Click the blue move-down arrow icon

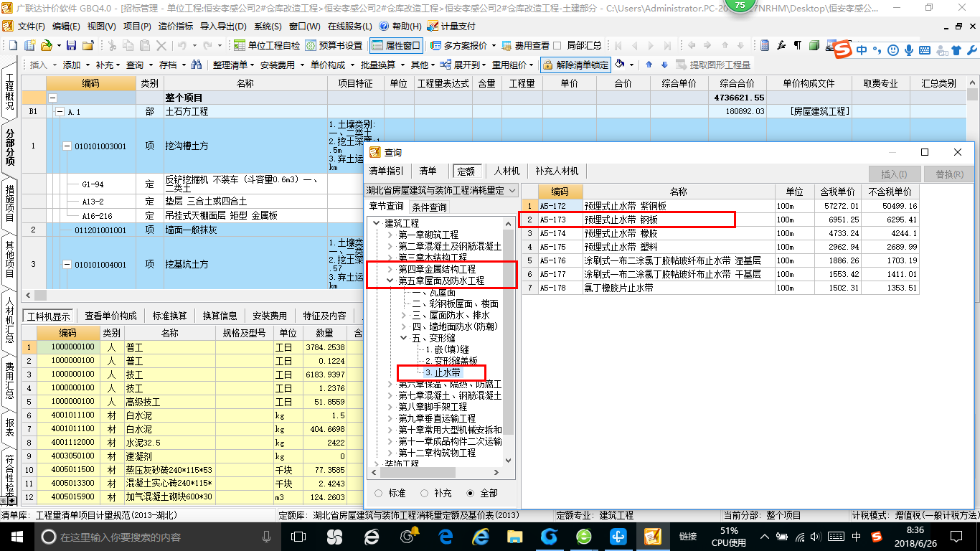point(664,65)
